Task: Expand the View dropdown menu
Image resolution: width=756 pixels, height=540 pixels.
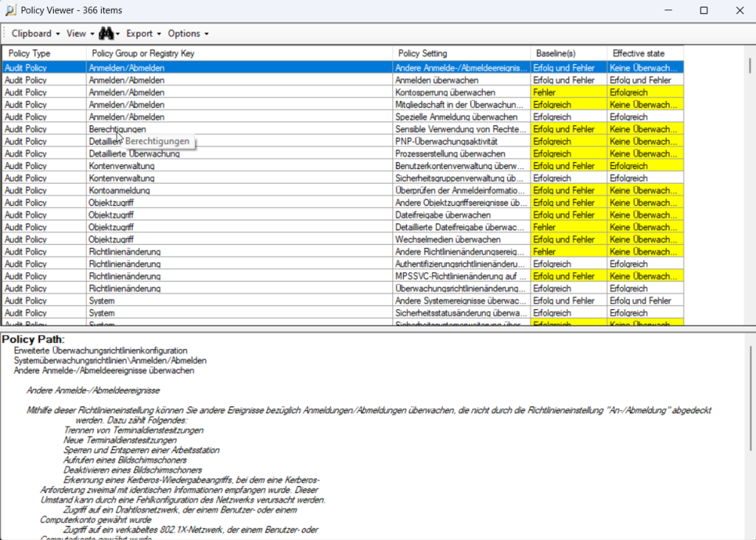Action: 80,34
